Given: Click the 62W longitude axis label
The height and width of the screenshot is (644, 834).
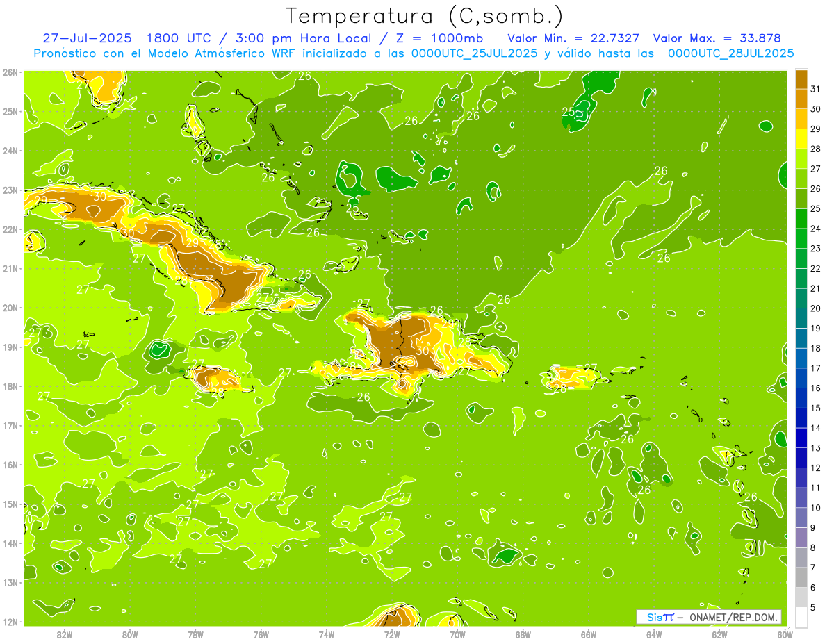Looking at the screenshot, I should pyautogui.click(x=720, y=634).
